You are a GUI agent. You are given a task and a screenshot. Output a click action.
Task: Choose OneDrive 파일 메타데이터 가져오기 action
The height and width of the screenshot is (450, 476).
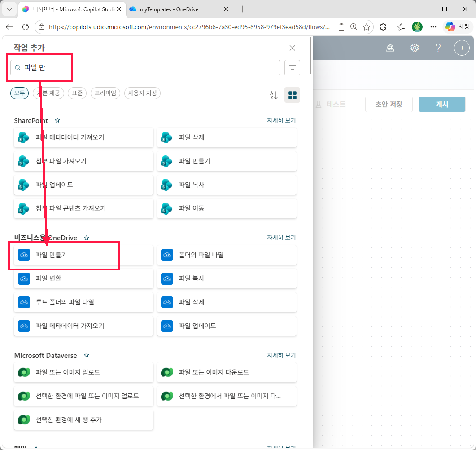[83, 326]
